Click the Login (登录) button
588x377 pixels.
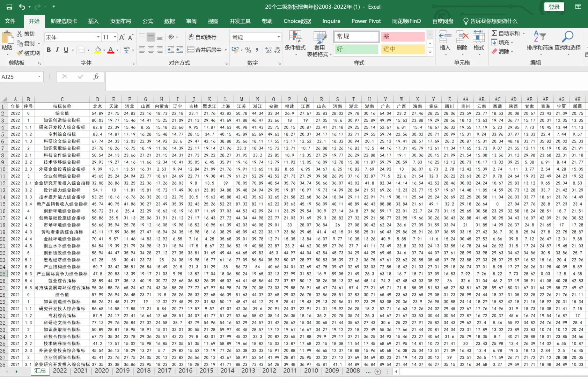tap(554, 7)
